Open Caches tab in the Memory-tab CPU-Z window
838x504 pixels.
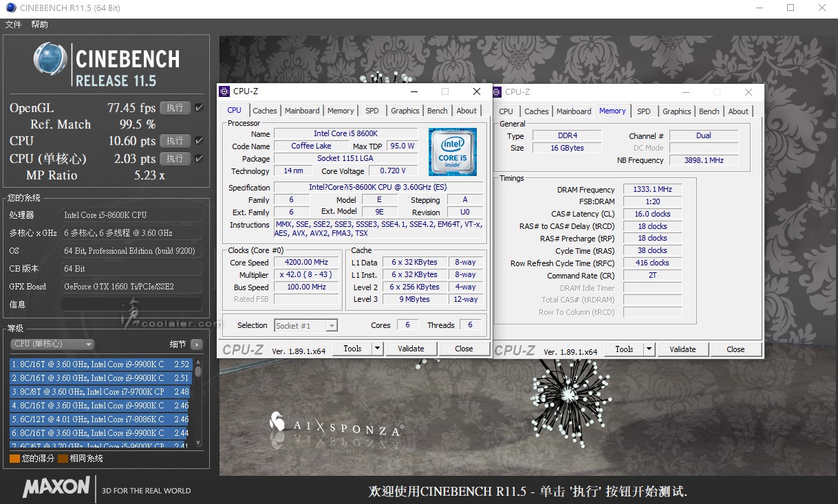[x=537, y=111]
